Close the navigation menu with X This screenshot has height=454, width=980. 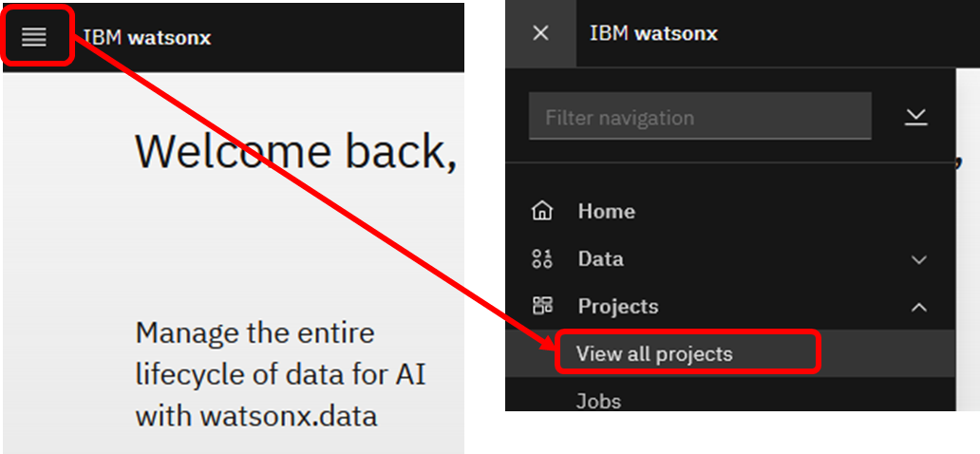tap(540, 33)
